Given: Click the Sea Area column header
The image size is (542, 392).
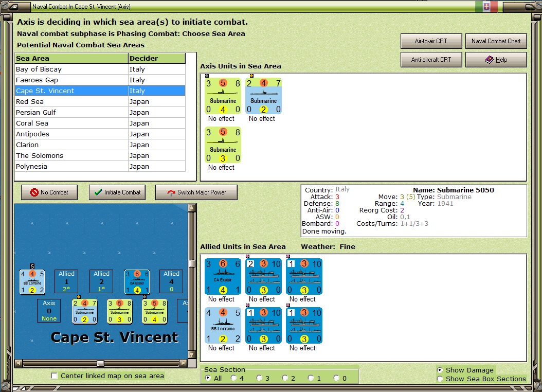Looking at the screenshot, I should point(71,59).
